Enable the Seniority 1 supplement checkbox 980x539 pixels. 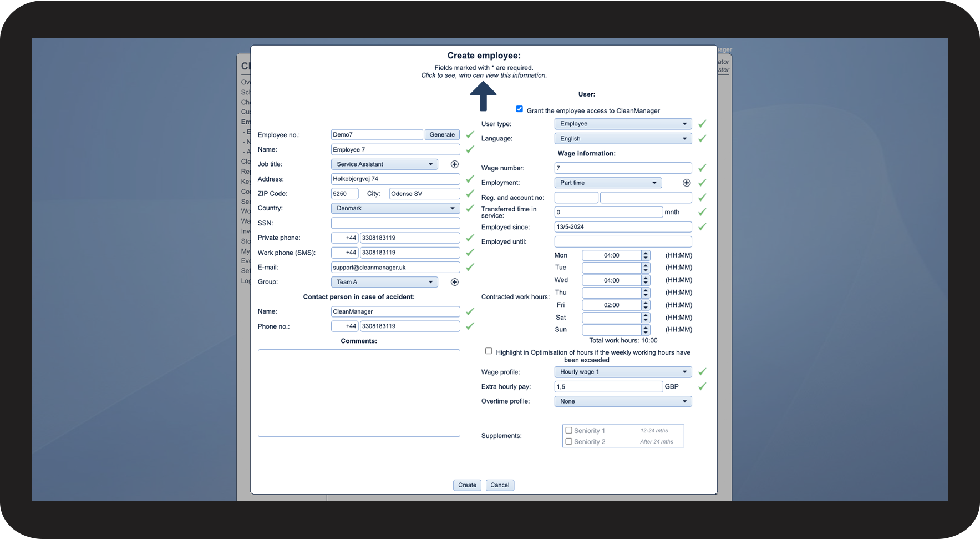click(x=568, y=430)
